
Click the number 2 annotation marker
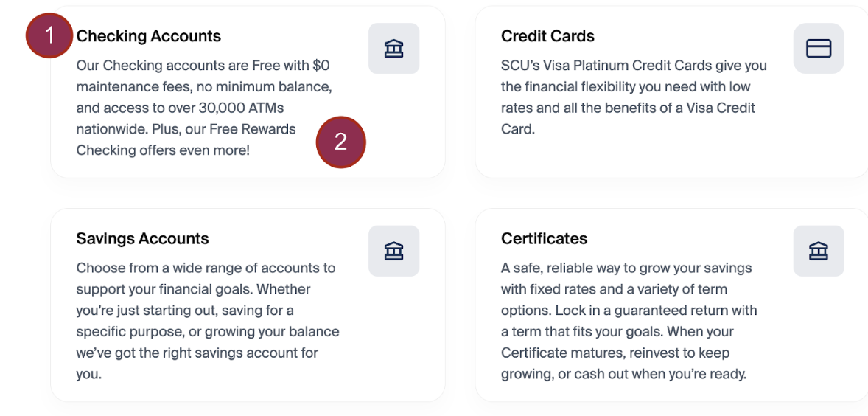point(340,142)
